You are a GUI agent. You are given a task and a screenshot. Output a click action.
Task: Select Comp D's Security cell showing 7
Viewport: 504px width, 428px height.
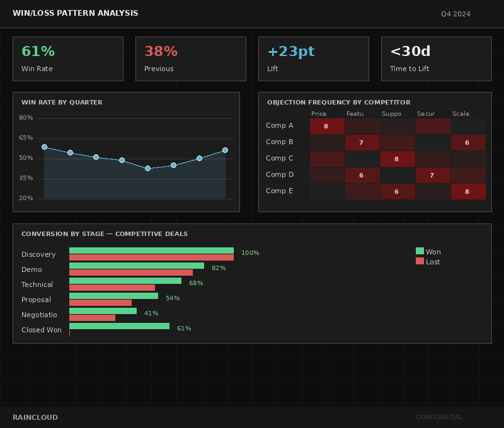[x=433, y=175]
